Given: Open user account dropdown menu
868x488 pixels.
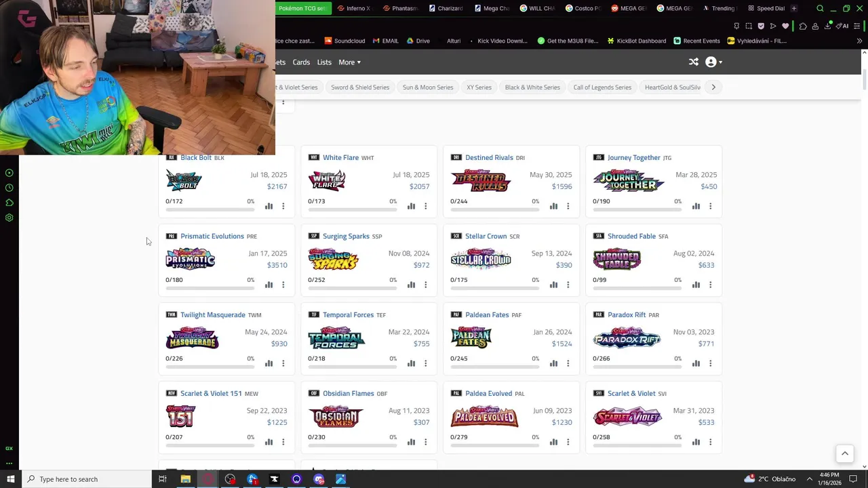Looking at the screenshot, I should pos(713,62).
